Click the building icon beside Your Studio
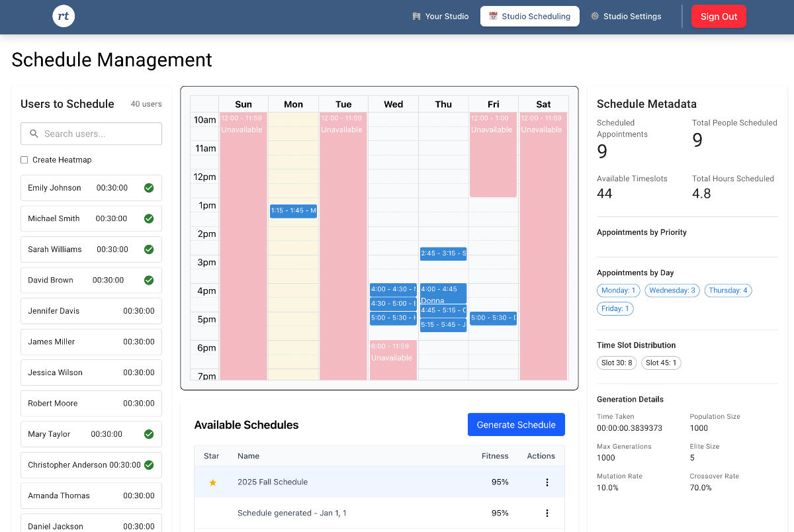This screenshot has width=794, height=532. 416,17
